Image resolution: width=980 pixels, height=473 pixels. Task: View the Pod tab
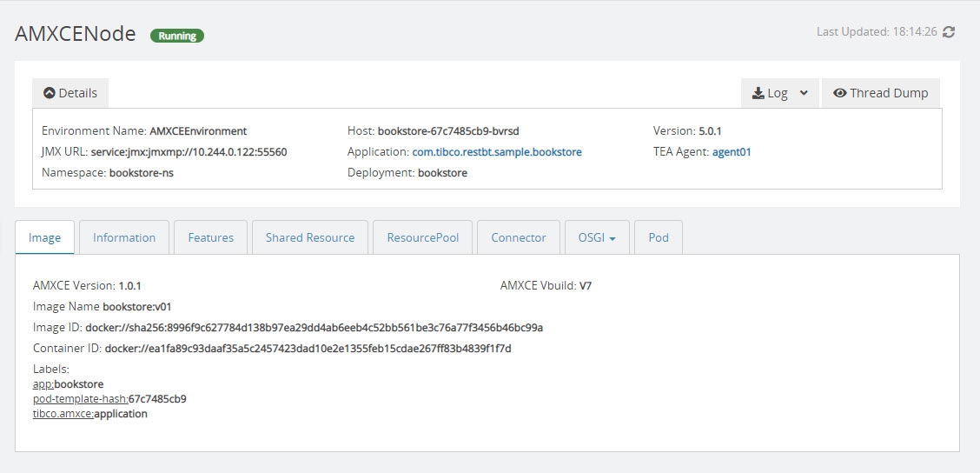(659, 237)
